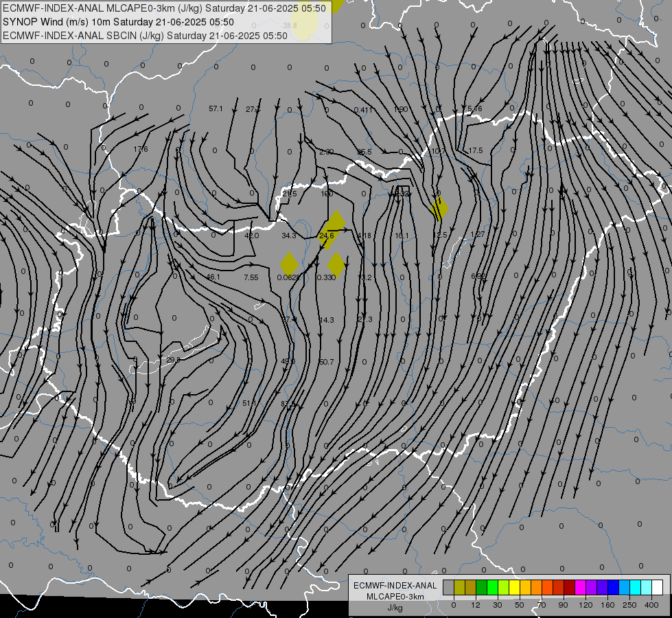Click the map value '5.16'

click(x=475, y=109)
